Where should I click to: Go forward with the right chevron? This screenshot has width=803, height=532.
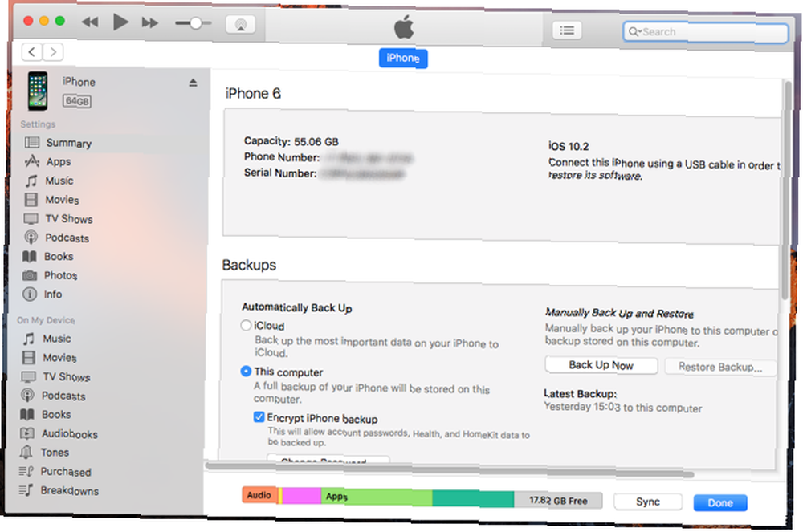(53, 51)
